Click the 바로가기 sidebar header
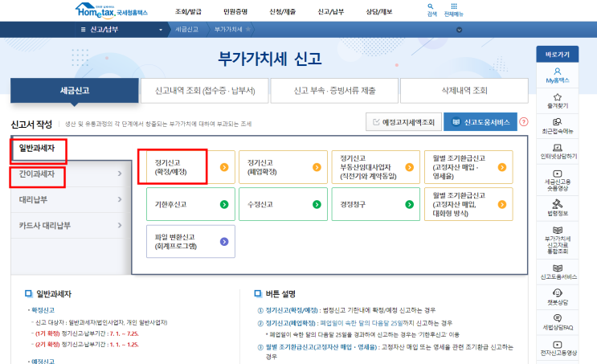 558,55
